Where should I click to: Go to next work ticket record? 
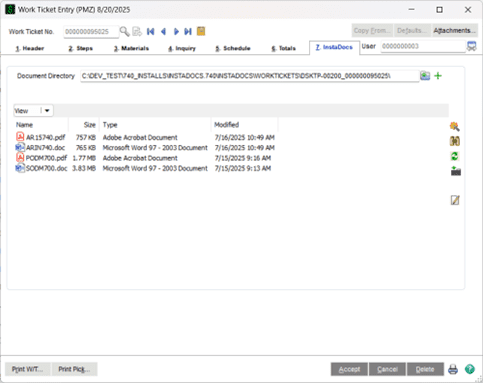coord(176,31)
